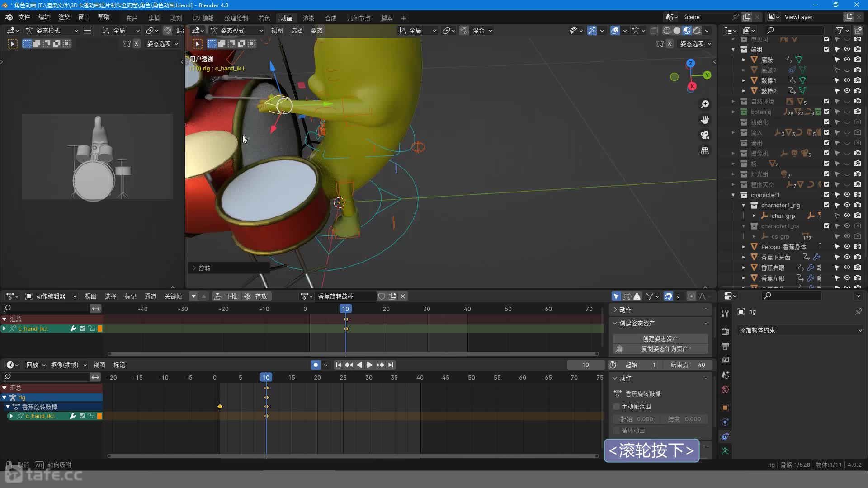The width and height of the screenshot is (868, 488).
Task: Click the zoom magnifier icon in viewport
Action: (x=704, y=104)
